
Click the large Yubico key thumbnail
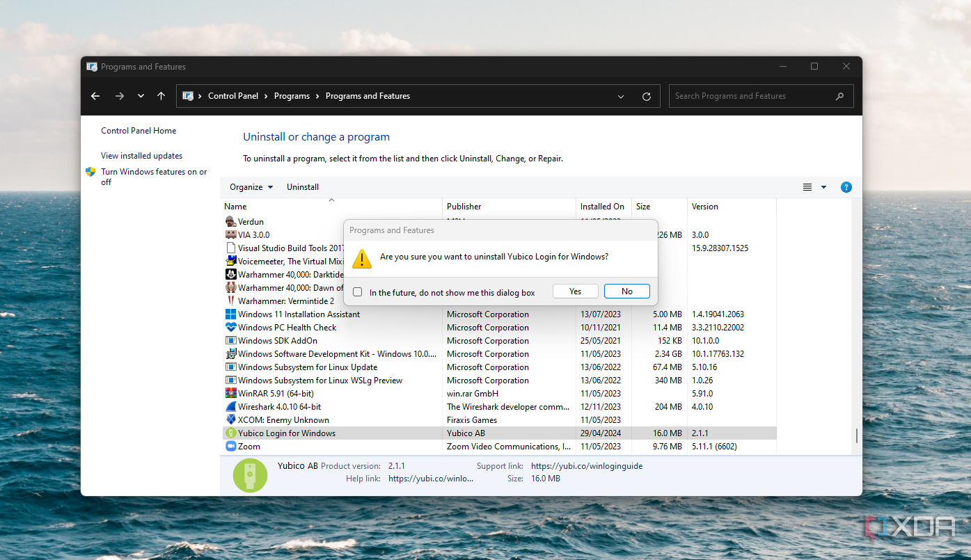tap(250, 476)
